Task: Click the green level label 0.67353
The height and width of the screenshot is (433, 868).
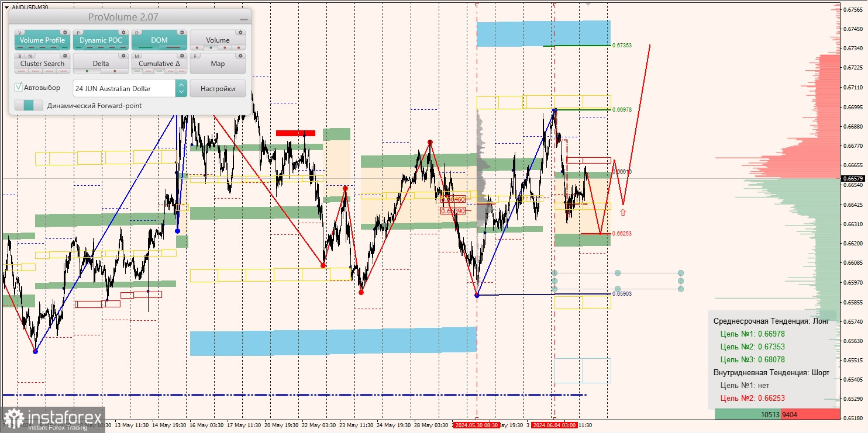Action: click(622, 45)
